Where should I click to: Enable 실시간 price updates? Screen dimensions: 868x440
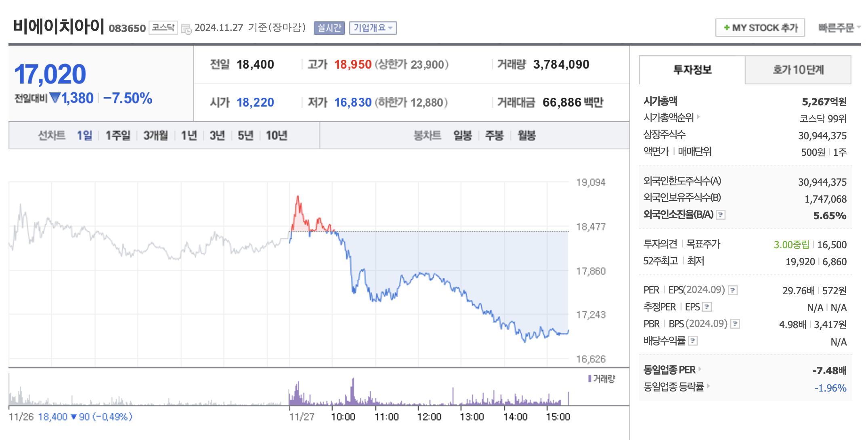click(x=329, y=28)
